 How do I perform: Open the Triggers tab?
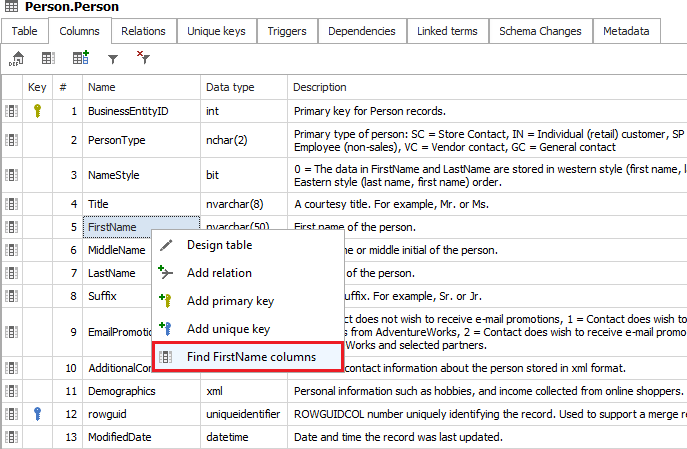(287, 31)
